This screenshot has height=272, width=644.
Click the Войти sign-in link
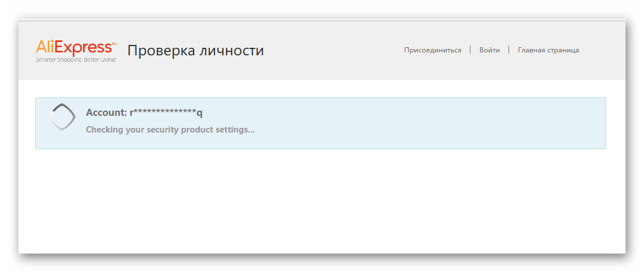coord(489,50)
